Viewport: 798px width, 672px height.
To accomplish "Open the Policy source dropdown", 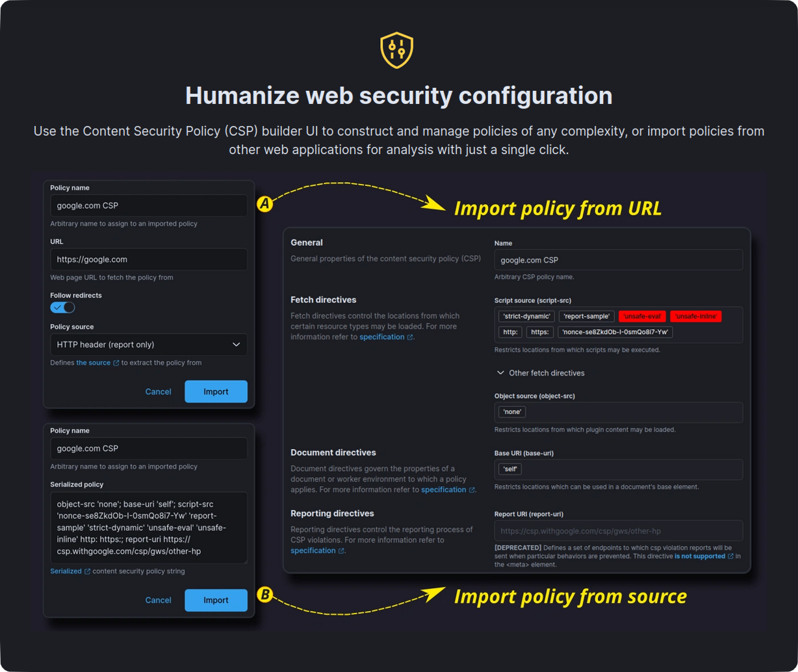I will [x=148, y=344].
